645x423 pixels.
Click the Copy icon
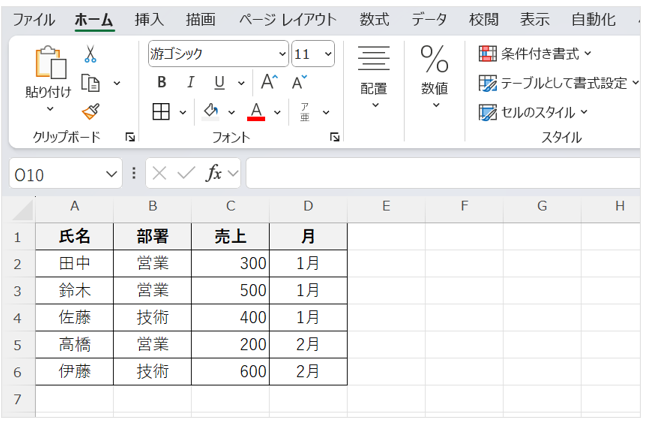(x=91, y=83)
